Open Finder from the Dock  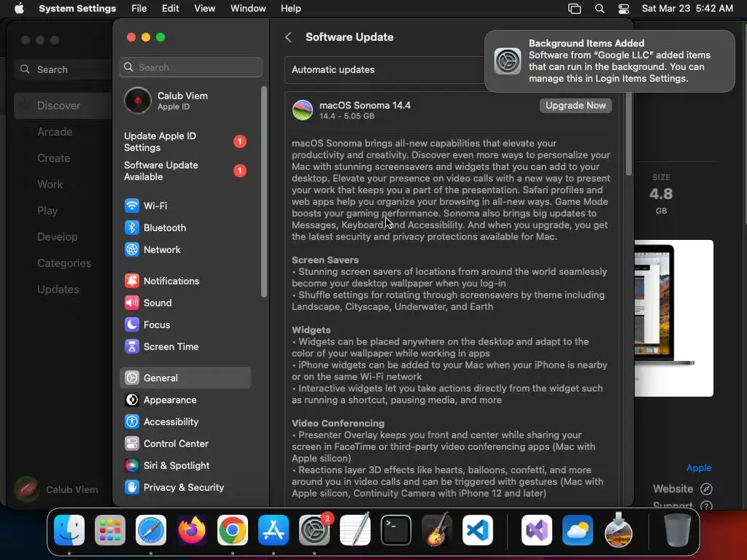[x=69, y=530]
